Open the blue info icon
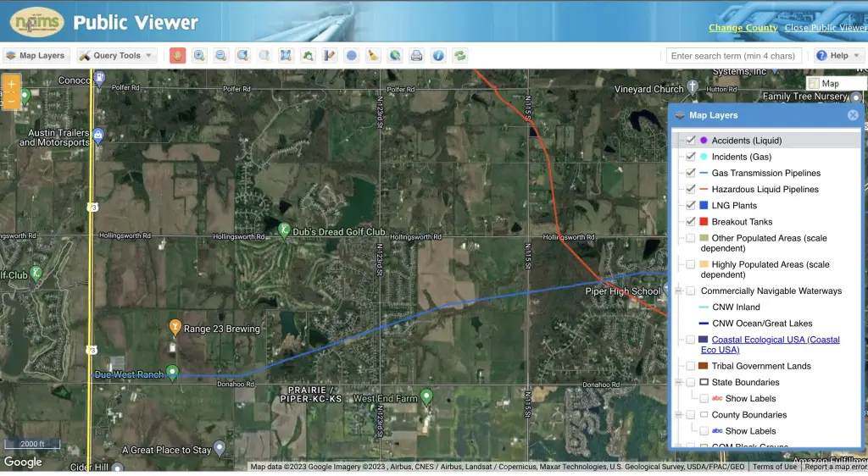 [438, 56]
